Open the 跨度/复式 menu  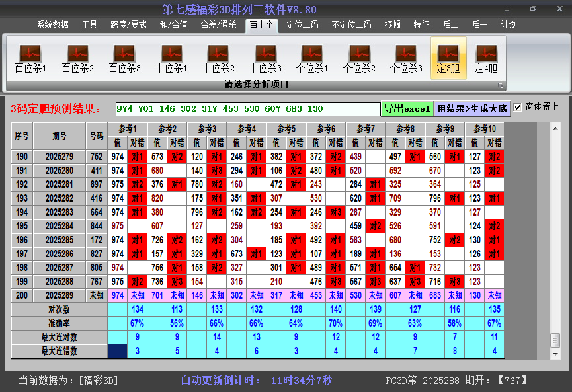pos(126,24)
